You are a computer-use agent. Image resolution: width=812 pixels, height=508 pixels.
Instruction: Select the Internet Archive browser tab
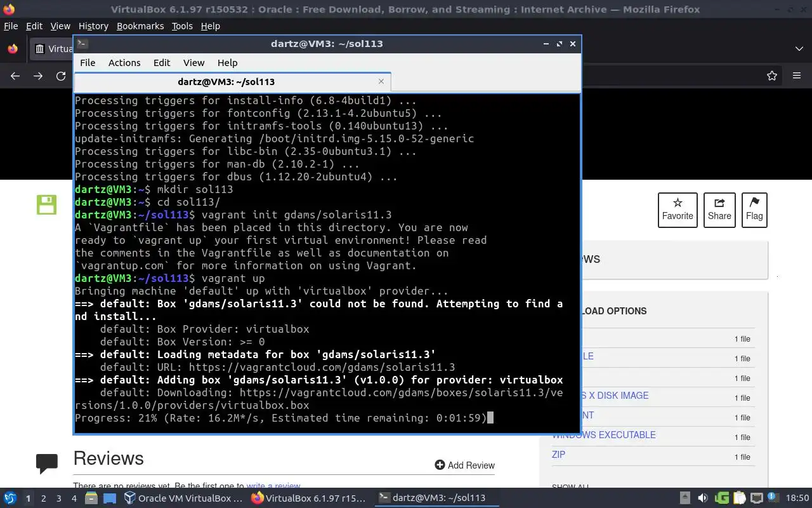pyautogui.click(x=53, y=49)
